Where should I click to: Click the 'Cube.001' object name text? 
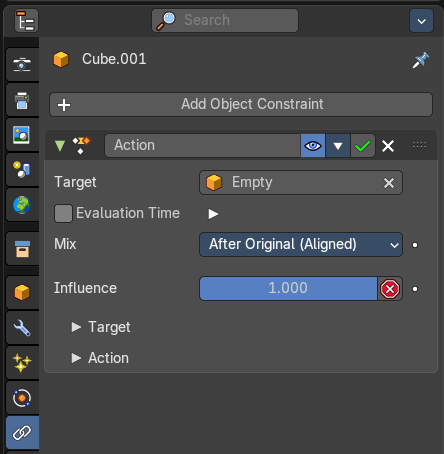pos(114,59)
